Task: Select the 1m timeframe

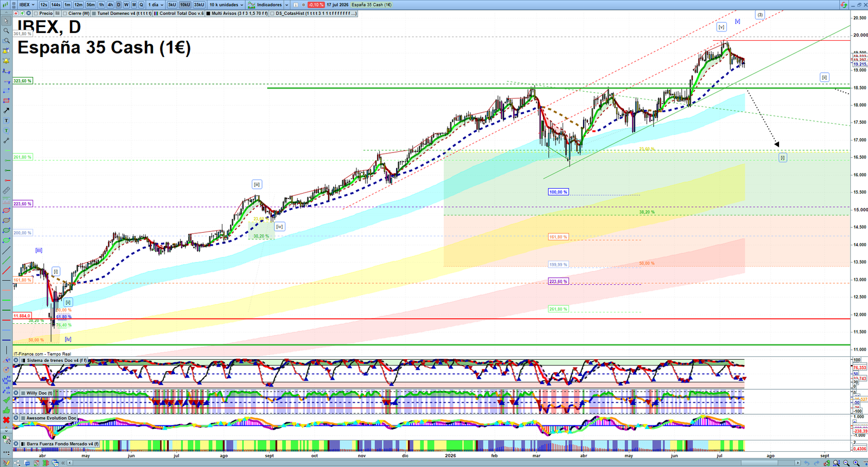Action: click(x=67, y=5)
